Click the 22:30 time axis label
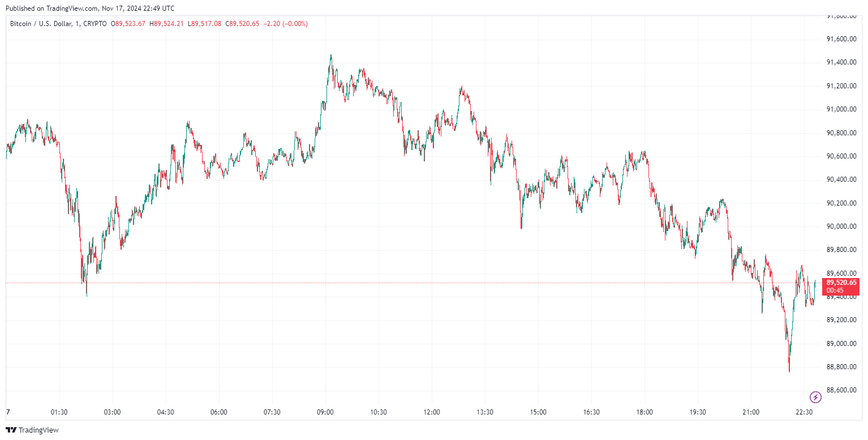868x440 pixels. pos(804,412)
